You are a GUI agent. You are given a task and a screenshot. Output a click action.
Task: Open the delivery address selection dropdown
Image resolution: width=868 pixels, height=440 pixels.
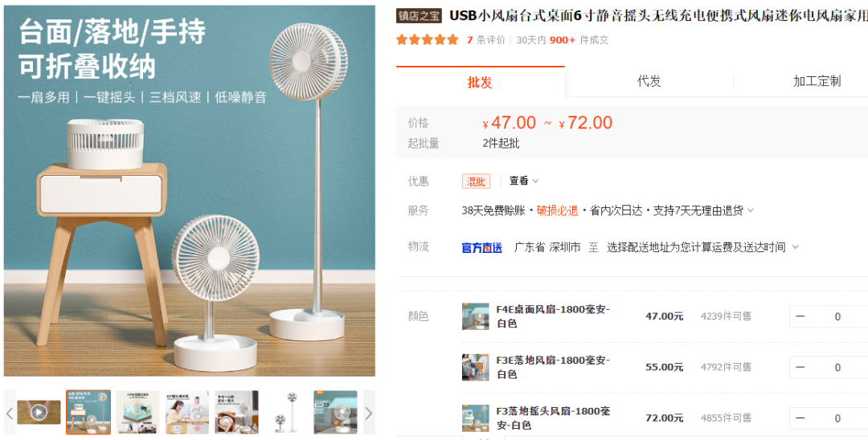pos(702,247)
